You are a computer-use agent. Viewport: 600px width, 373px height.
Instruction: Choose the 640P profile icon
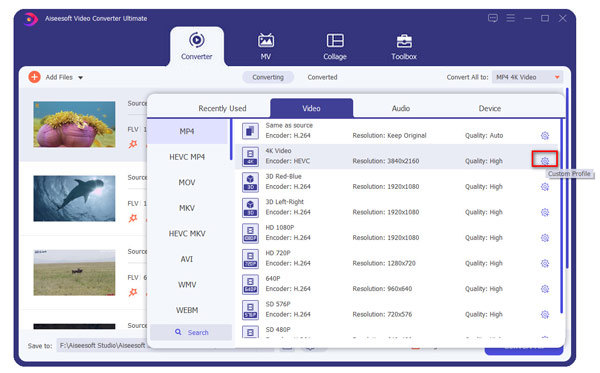250,285
